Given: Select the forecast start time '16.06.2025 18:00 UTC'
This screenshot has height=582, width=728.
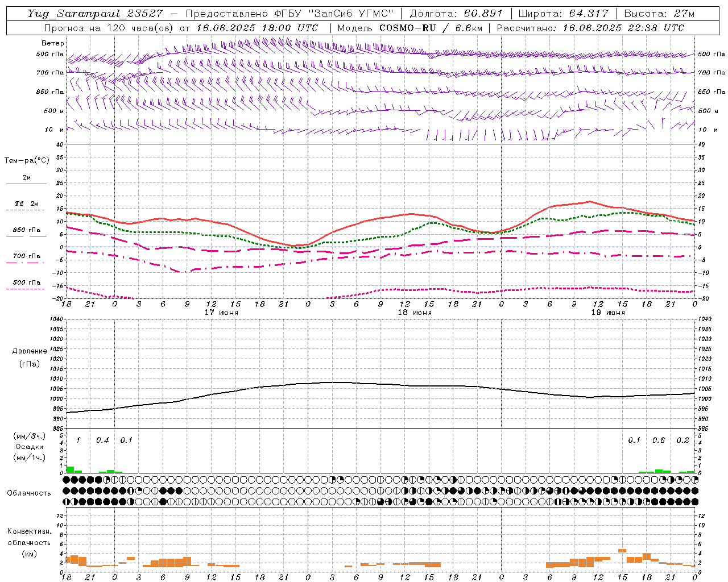Looking at the screenshot, I should [257, 28].
